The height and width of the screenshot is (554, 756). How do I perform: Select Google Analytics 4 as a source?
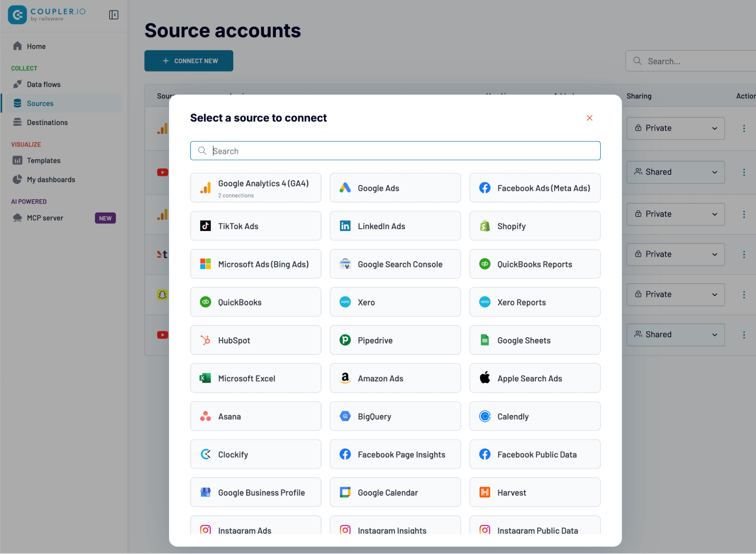(255, 187)
